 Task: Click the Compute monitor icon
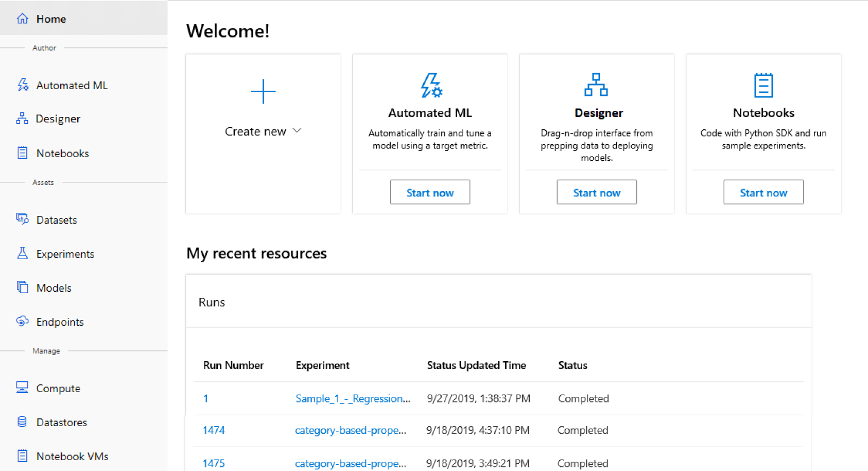[x=22, y=388]
